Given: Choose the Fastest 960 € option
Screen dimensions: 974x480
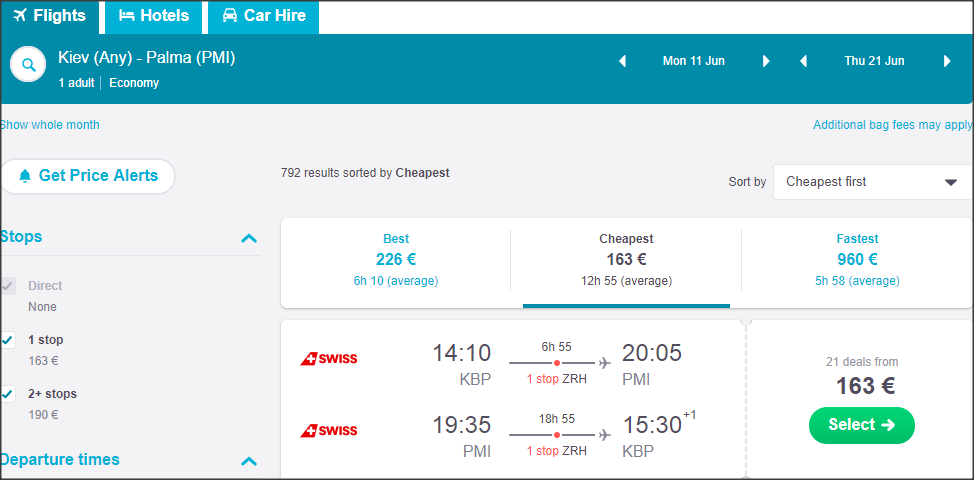Looking at the screenshot, I should click(x=857, y=260).
